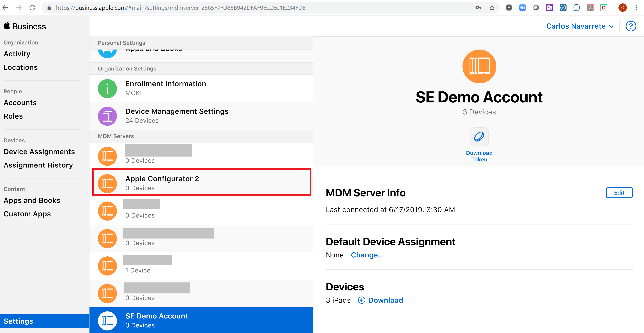Click the McAfee shield extension icon
Screen dimensions: 644x333
(x=604, y=8)
